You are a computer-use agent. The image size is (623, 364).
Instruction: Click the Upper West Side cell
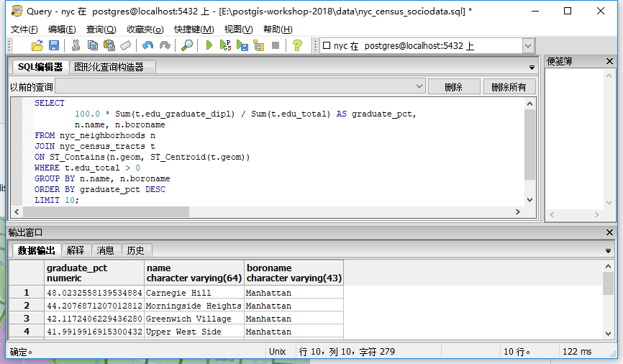194,332
